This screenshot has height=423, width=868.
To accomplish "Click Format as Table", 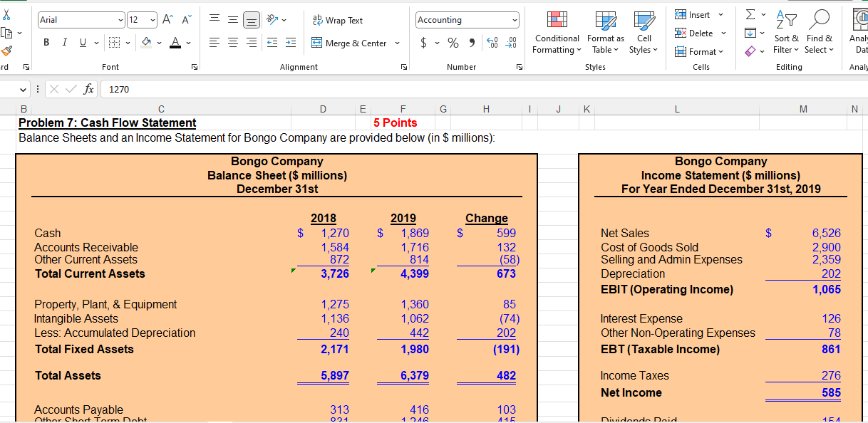I will click(x=605, y=33).
